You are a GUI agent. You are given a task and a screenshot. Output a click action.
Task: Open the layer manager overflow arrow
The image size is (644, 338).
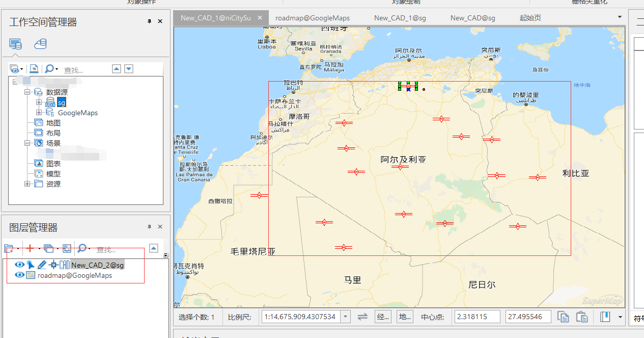165,254
